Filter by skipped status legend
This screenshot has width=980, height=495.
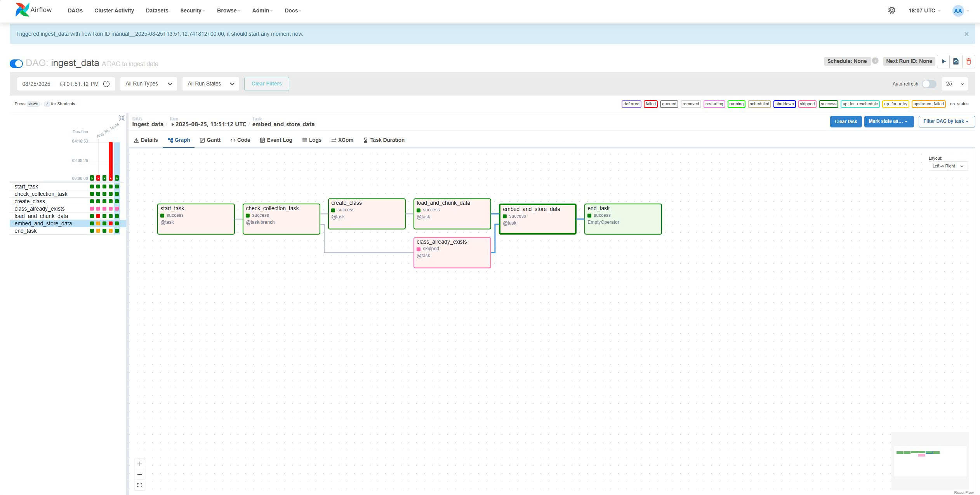(x=807, y=104)
